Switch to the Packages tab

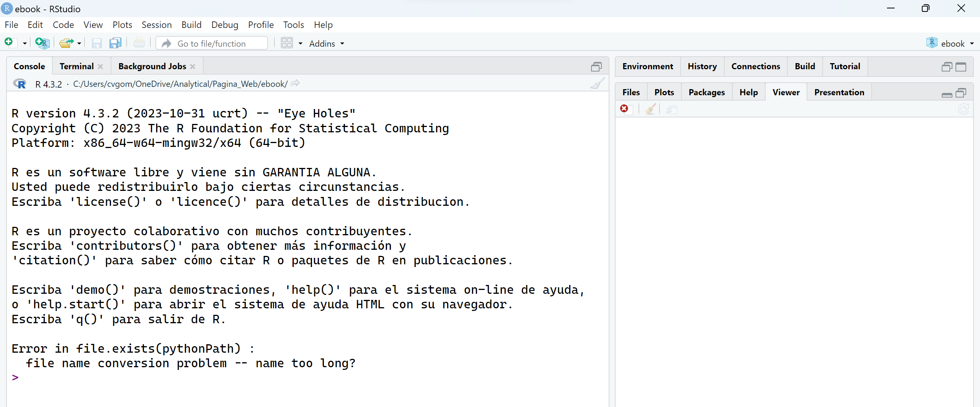[706, 93]
